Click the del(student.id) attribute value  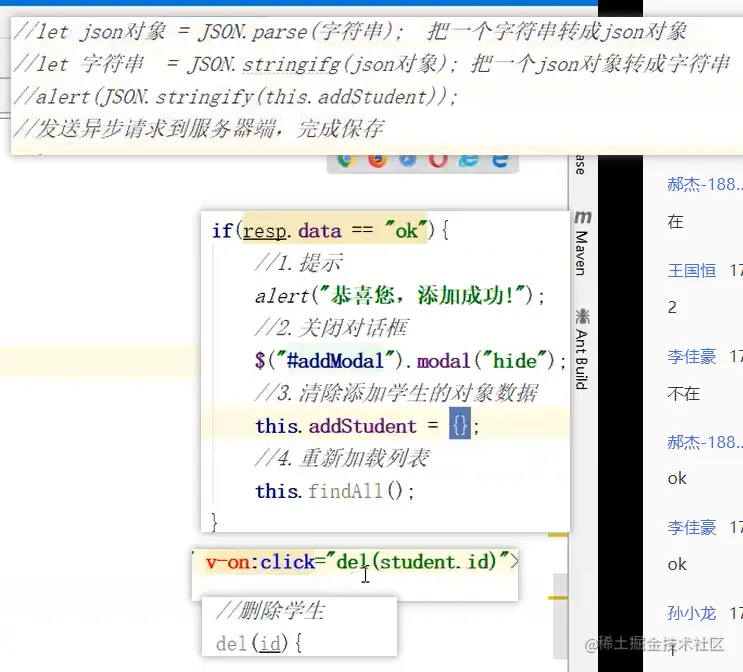[417, 562]
